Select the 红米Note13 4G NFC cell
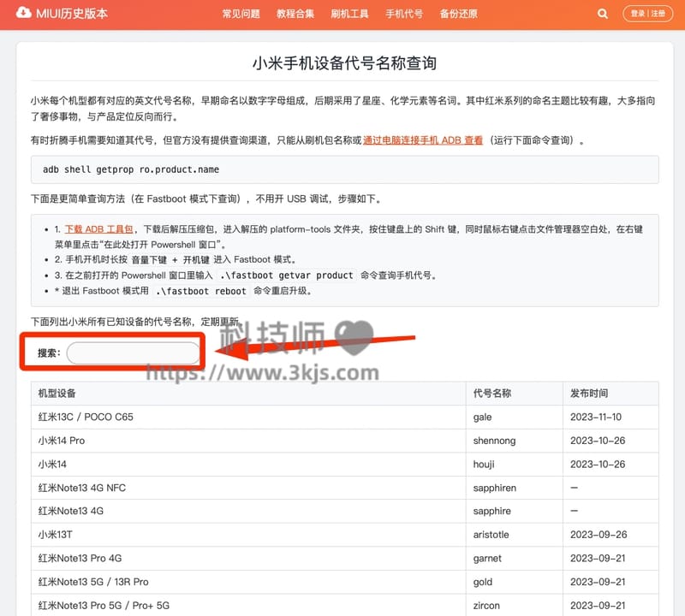Screen dimensions: 685x616 click(248, 488)
